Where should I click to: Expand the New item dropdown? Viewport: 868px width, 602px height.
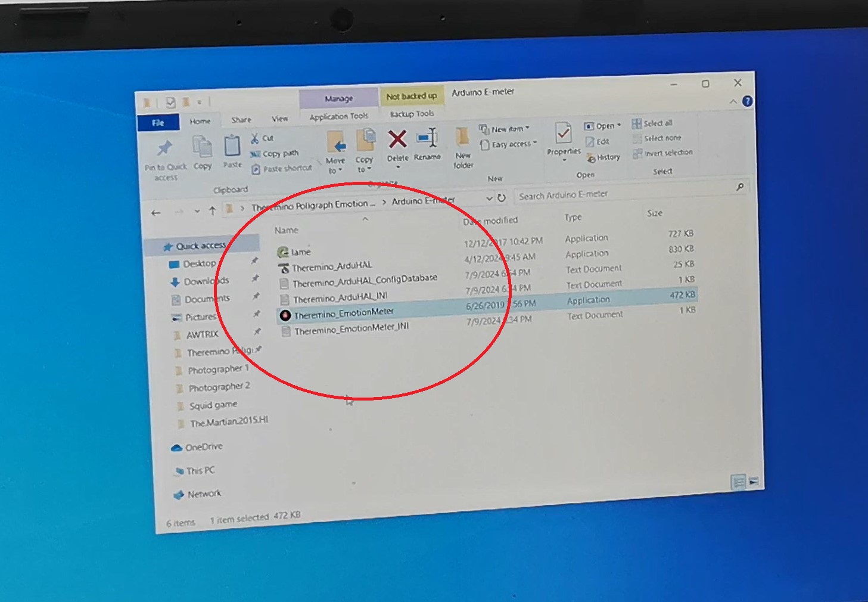tap(509, 129)
